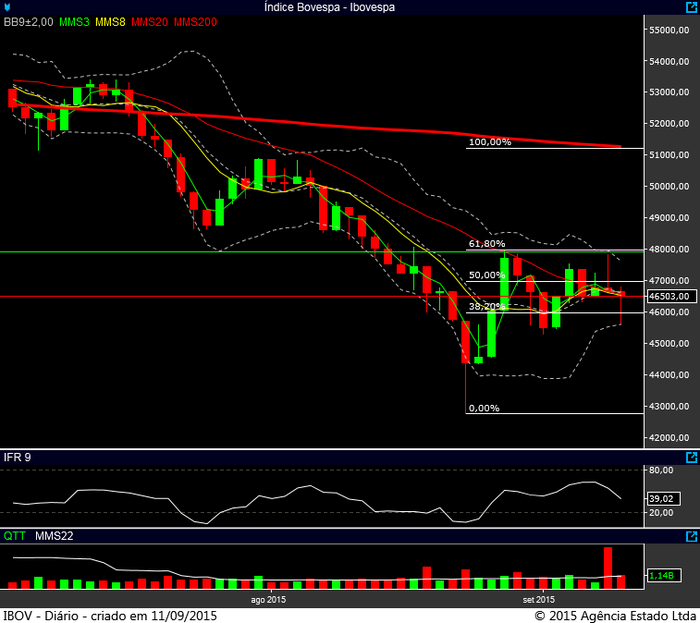Click the 52000,00 price axis label

point(669,123)
